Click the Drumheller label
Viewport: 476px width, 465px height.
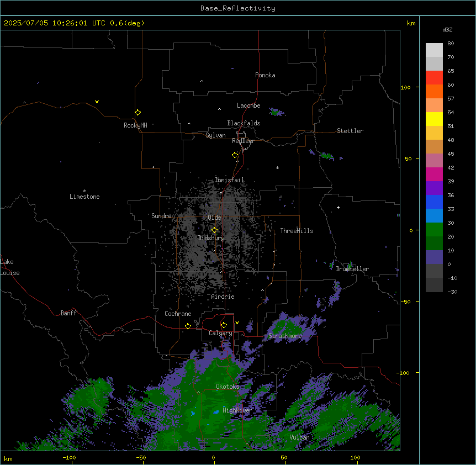[x=352, y=269]
